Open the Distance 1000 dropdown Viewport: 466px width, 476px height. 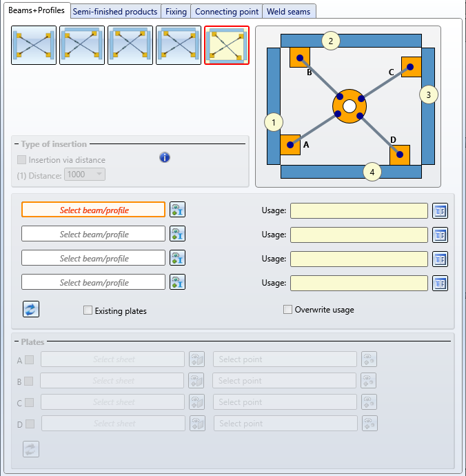tap(85, 175)
